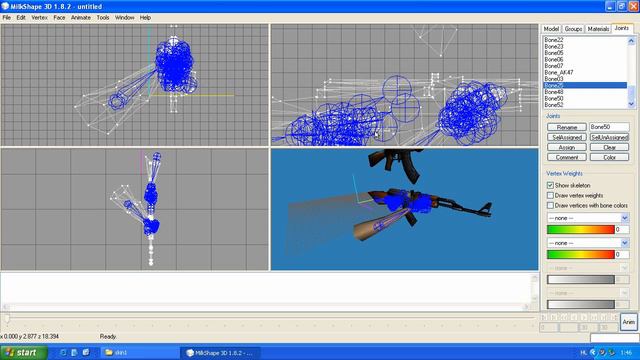This screenshot has width=640, height=360.
Task: Click first green-to-red weight slider
Action: pyautogui.click(x=580, y=229)
